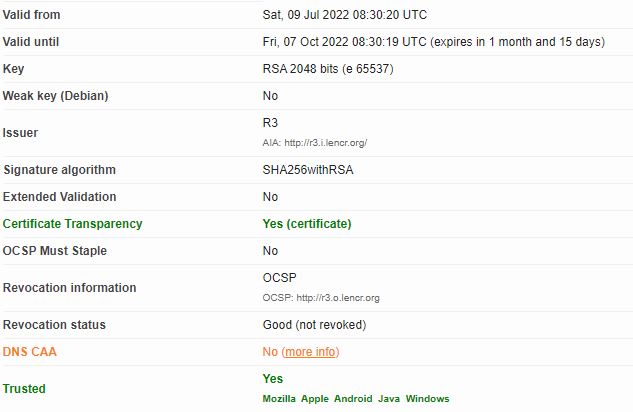The image size is (633, 412).
Task: Click the SHA256withRSA signature algorithm value
Action: [x=307, y=170]
